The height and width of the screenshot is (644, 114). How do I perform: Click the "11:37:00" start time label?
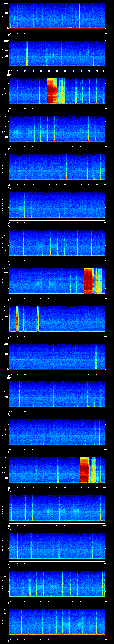(9, 601)
